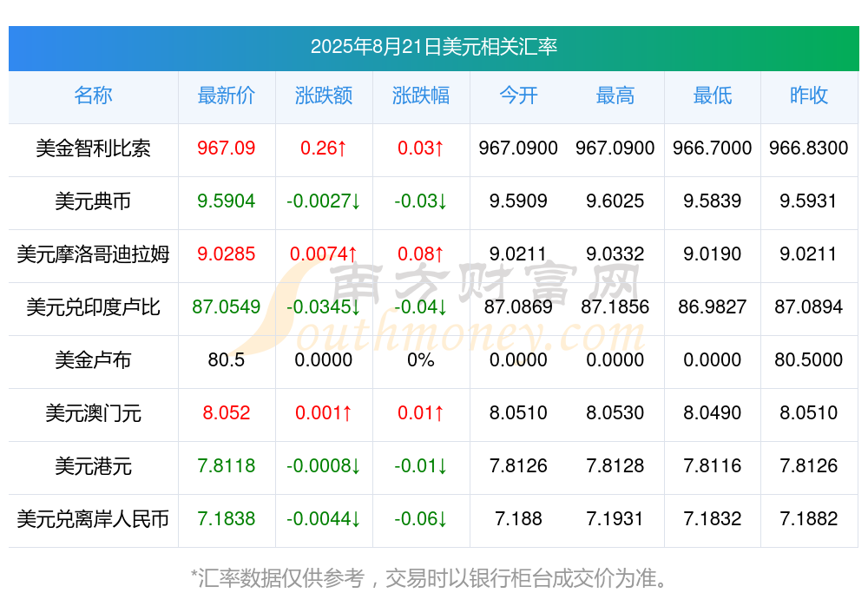Image resolution: width=868 pixels, height=606 pixels.
Task: Click change amount -0.0027↓
Action: click(324, 201)
